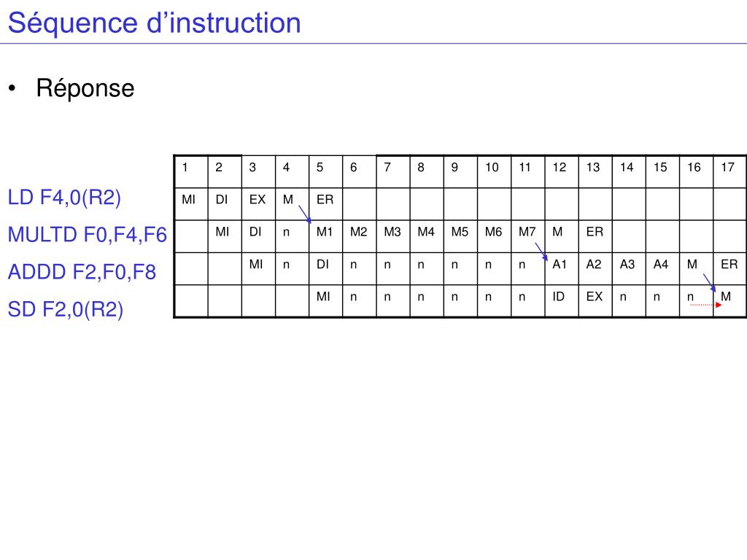Image resolution: width=747 pixels, height=560 pixels.
Task: Click the instruction label LD F4,0(R2)
Action: tap(64, 197)
